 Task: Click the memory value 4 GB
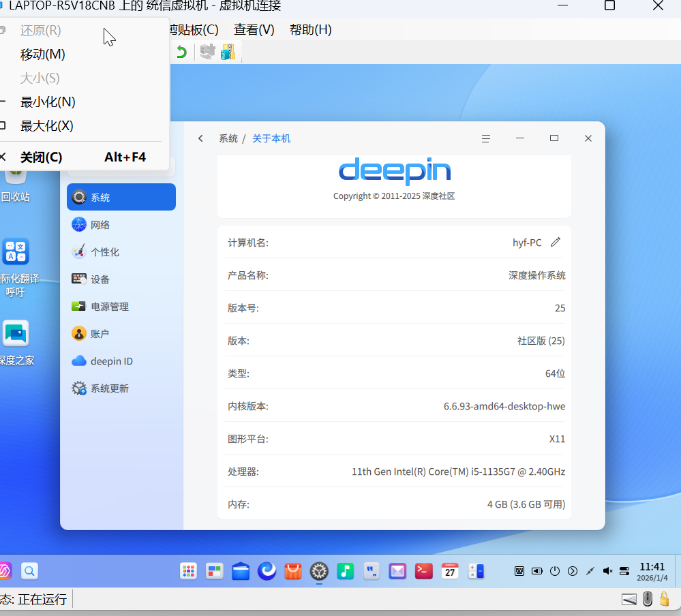point(526,504)
